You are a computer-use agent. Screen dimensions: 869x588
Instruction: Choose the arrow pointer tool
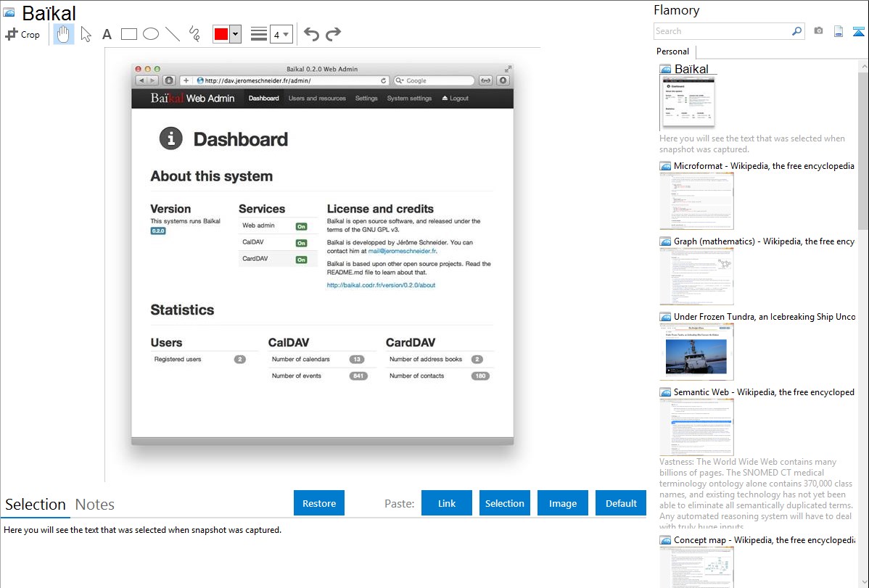[x=86, y=34]
